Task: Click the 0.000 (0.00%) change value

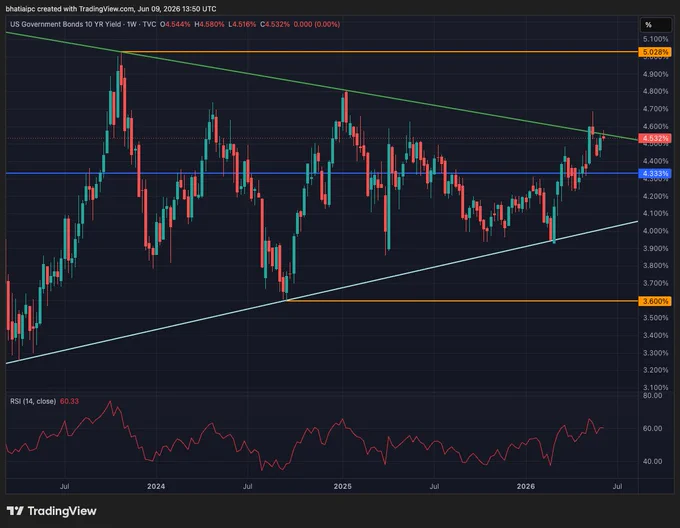Action: coord(317,24)
